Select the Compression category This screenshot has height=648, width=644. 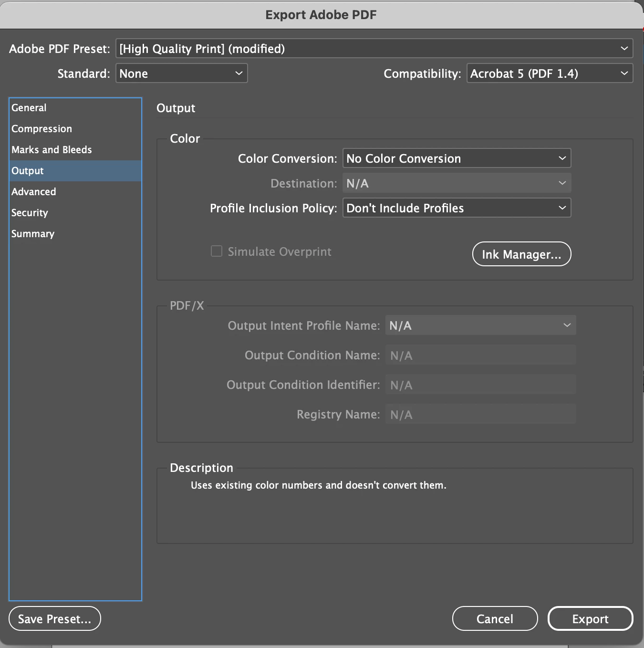pos(75,129)
